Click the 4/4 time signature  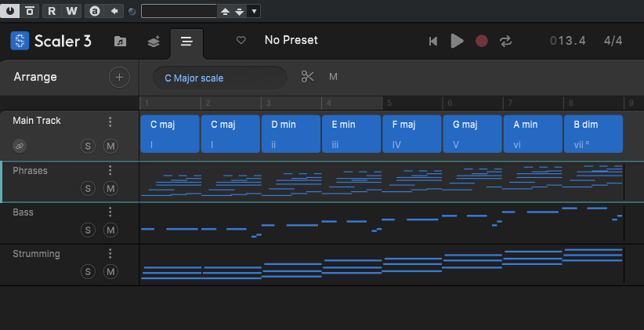pyautogui.click(x=613, y=41)
